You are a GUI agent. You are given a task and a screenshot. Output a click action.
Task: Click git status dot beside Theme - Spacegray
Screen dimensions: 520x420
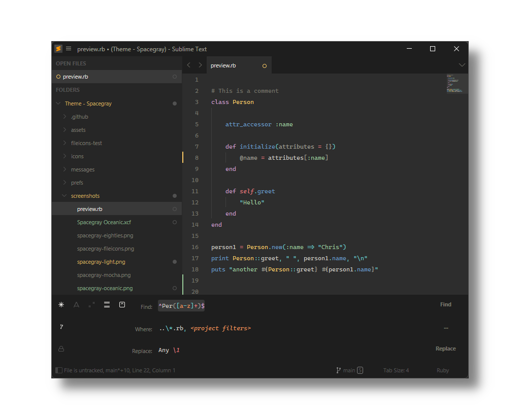(175, 103)
